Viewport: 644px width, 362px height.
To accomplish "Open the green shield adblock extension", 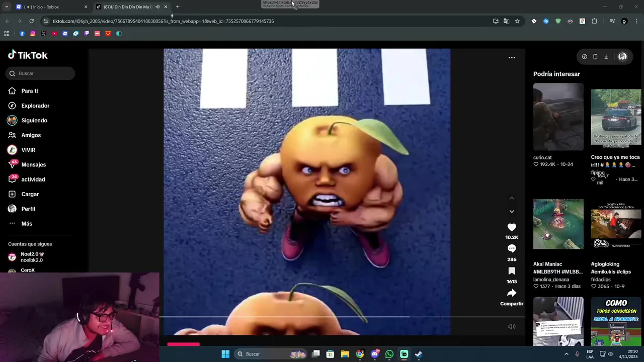I will [x=558, y=21].
